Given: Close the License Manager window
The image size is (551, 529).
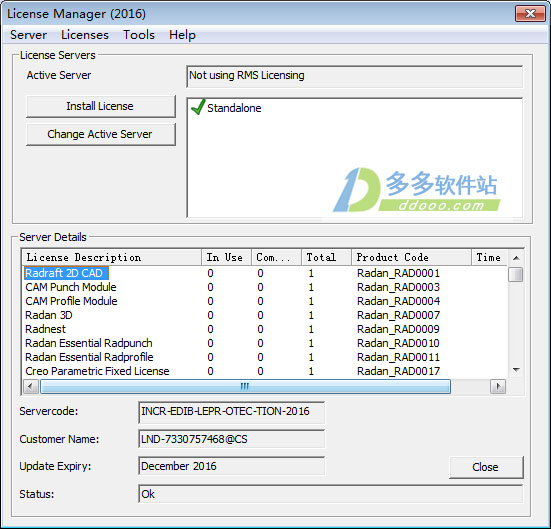Looking at the screenshot, I should click(530, 14).
